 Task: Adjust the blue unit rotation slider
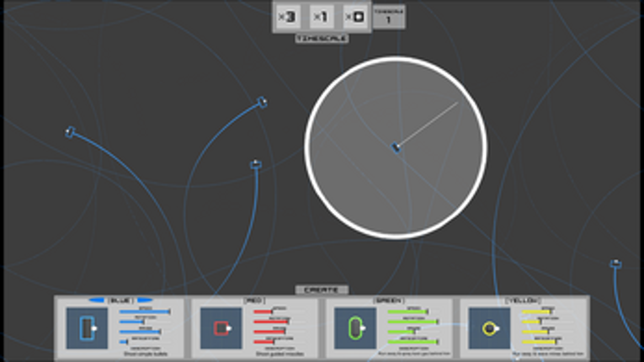(x=132, y=322)
